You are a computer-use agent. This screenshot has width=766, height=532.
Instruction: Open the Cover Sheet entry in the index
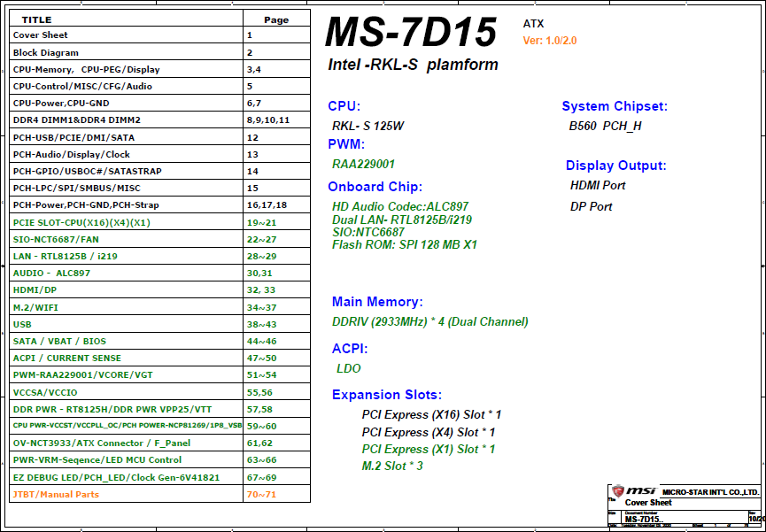tap(40, 35)
